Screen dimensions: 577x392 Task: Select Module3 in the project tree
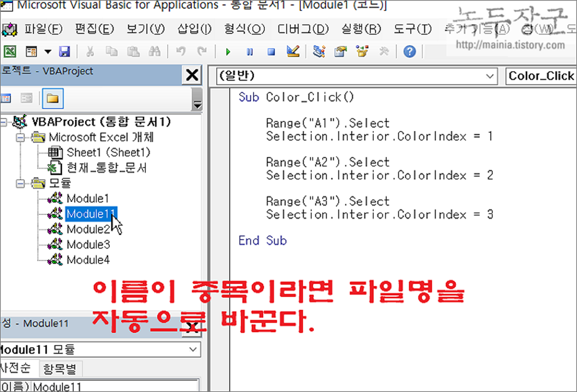pos(88,244)
